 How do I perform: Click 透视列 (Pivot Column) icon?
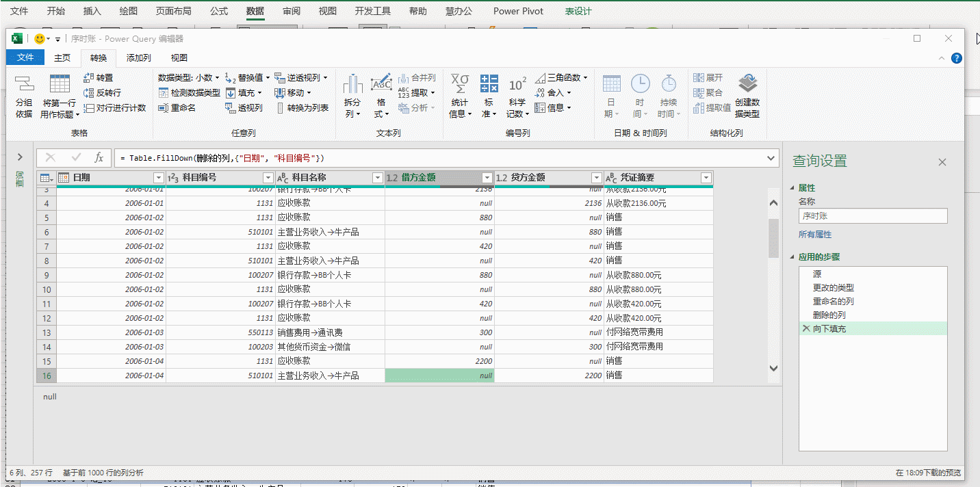coord(231,107)
